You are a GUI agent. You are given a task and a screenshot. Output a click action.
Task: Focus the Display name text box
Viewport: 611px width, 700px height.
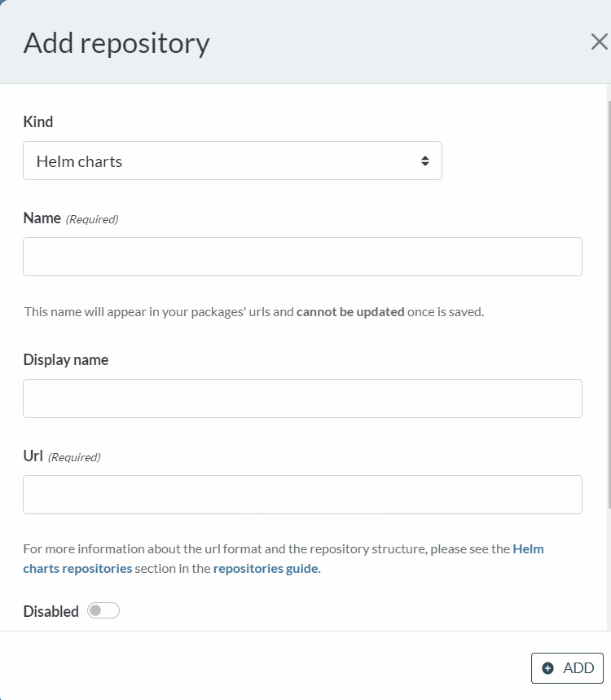click(302, 398)
